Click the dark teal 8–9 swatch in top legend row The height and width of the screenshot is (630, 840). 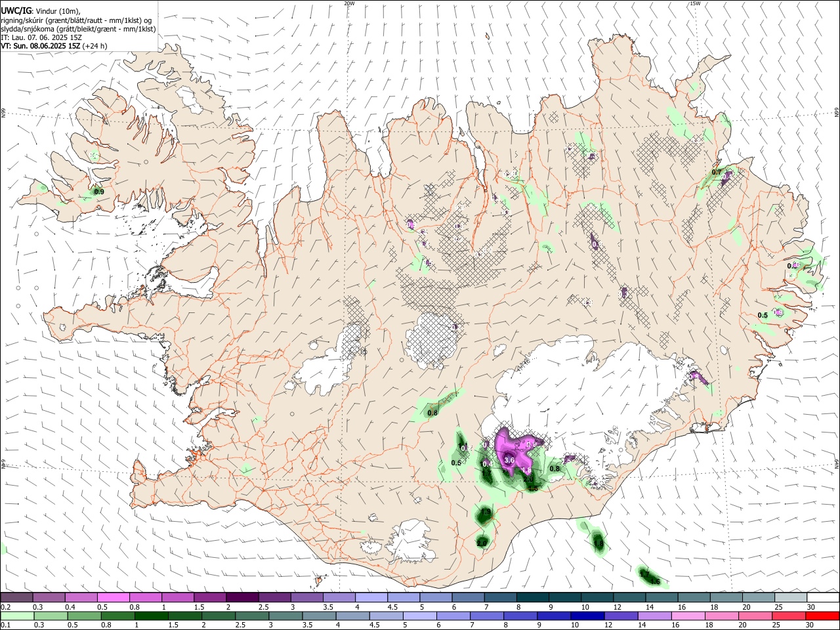point(532,597)
